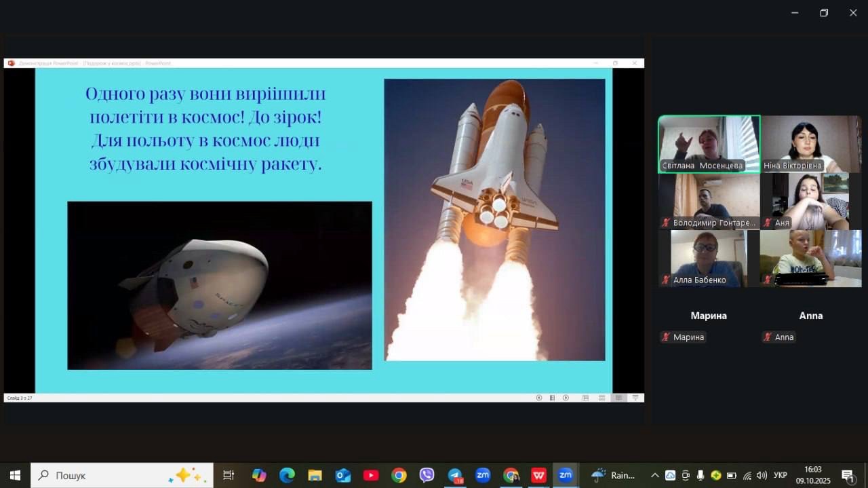Click the muted microphone icon beside Аня
Screen dimensions: 868x488
click(x=768, y=223)
